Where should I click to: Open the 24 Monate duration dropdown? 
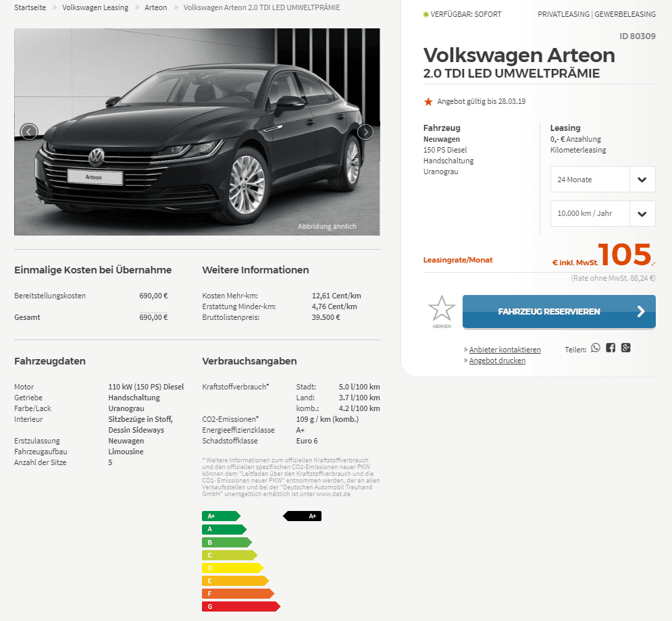pos(602,180)
